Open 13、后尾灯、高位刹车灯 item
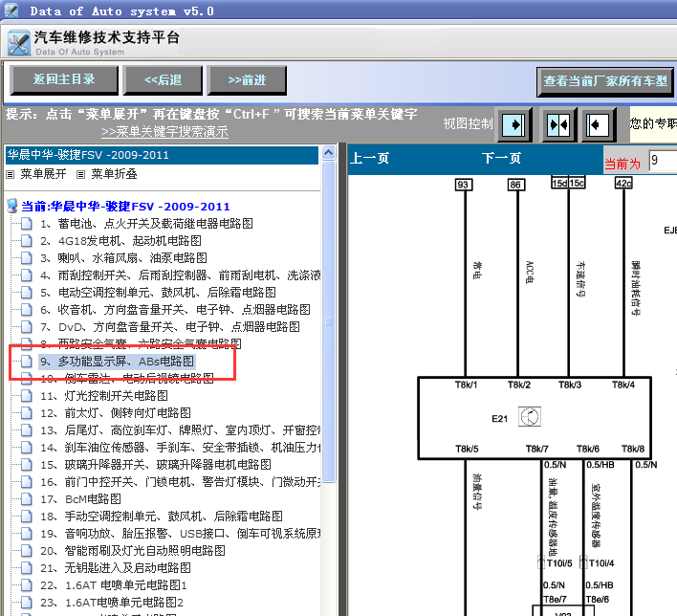 pyautogui.click(x=181, y=430)
